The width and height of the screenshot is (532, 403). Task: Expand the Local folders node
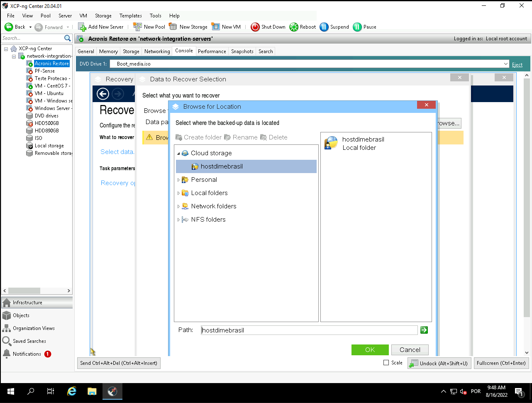click(x=178, y=193)
